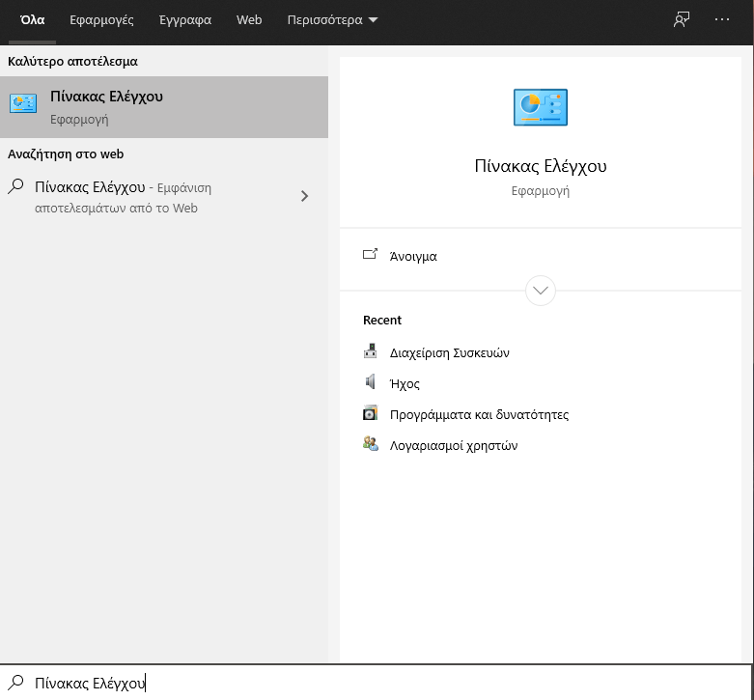The width and height of the screenshot is (754, 700).
Task: Click the search box containing Πίνακας Ελέγχου
Action: tap(386, 683)
